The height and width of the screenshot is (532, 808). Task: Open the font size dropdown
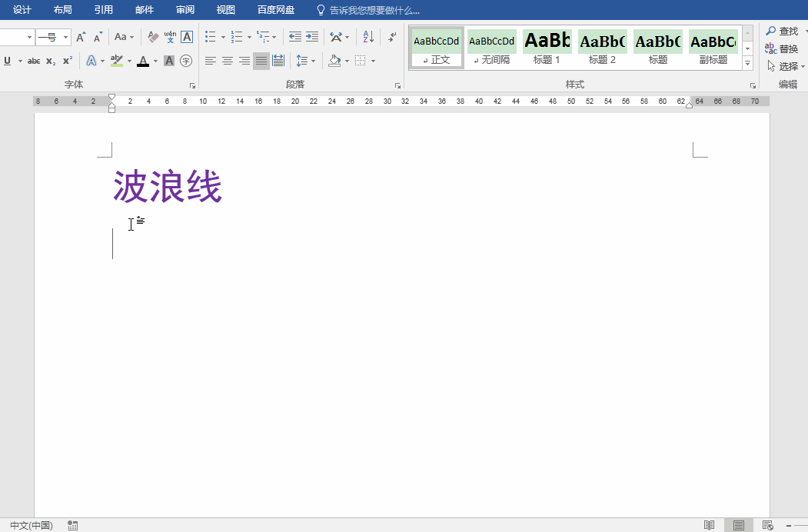coord(66,37)
